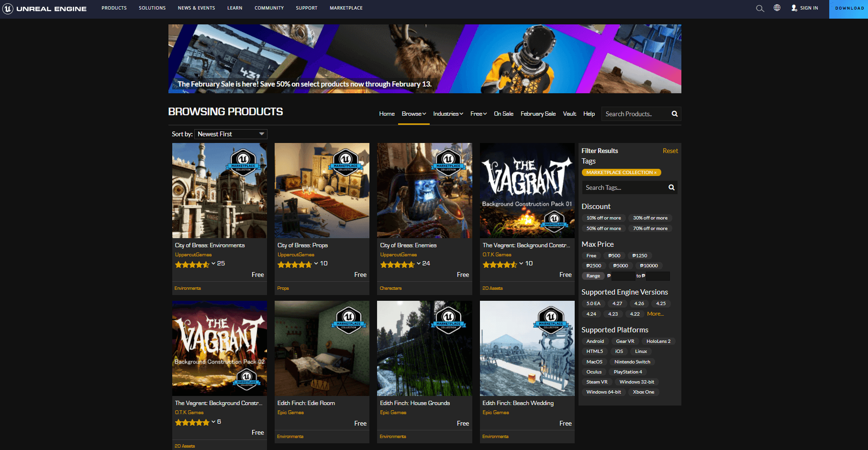The image size is (868, 450).
Task: Toggle the Free max price filter
Action: [591, 256]
